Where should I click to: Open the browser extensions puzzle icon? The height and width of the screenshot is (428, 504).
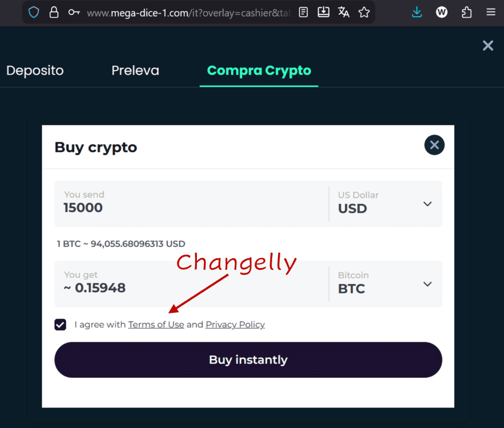click(x=466, y=12)
